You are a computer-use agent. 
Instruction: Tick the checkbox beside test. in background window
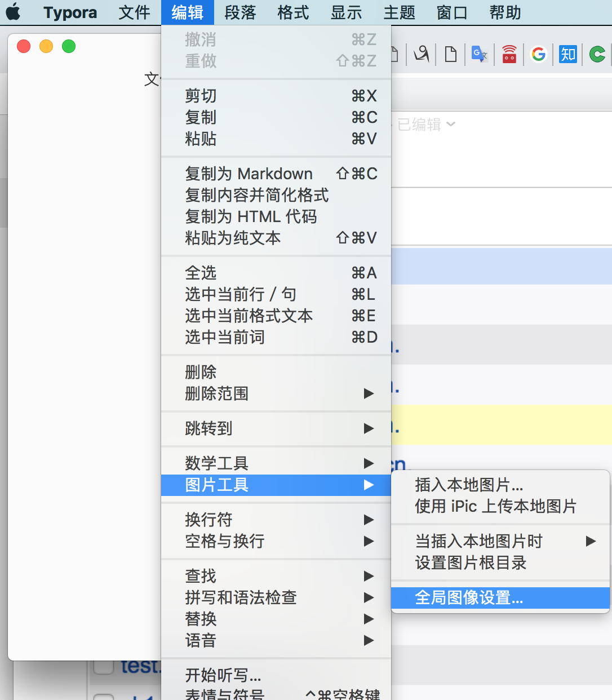coord(104,665)
